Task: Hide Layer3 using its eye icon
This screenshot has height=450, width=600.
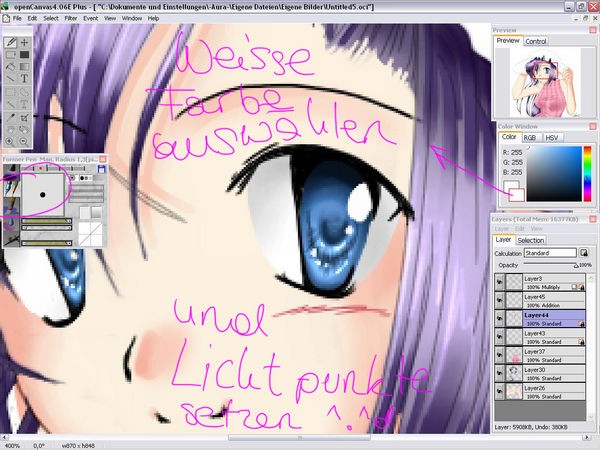Action: [x=500, y=281]
